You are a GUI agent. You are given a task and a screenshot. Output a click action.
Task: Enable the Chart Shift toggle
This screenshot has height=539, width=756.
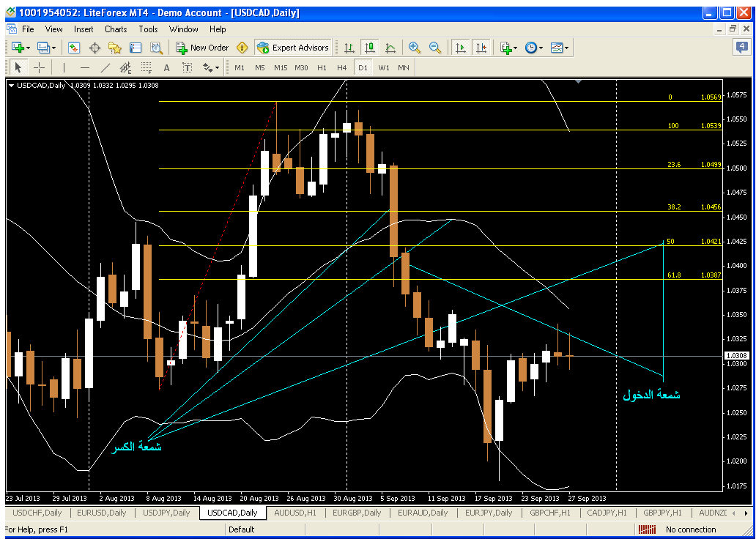481,48
